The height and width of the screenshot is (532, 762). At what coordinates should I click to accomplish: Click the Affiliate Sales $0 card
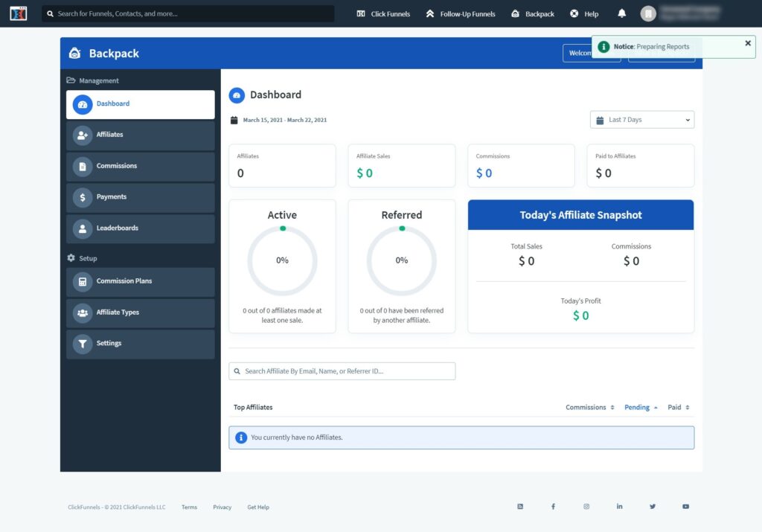[401, 166]
